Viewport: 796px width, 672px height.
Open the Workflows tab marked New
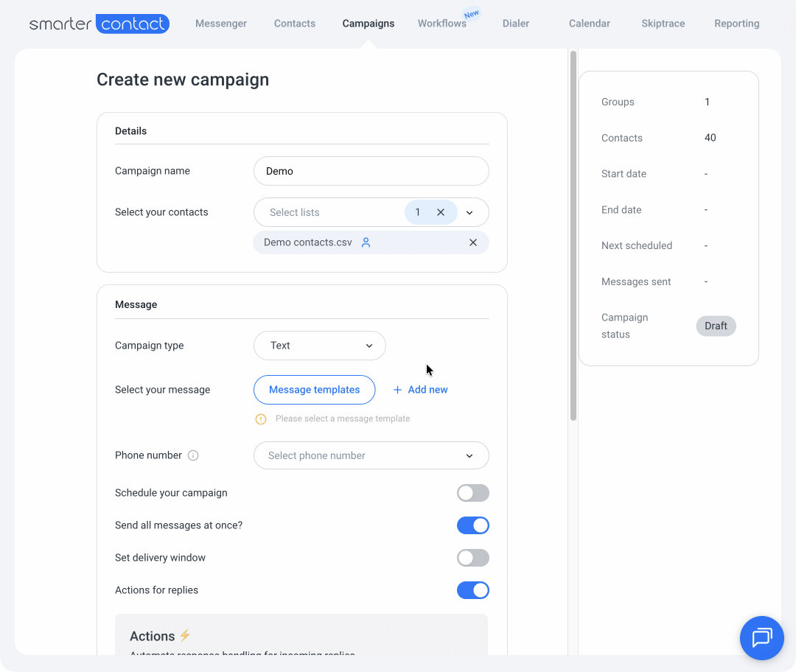click(441, 24)
